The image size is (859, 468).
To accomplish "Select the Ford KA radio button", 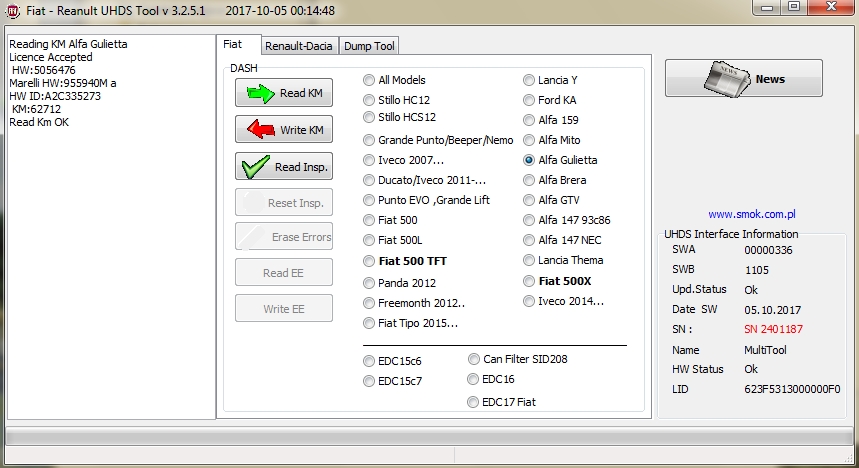I will pyautogui.click(x=529, y=100).
